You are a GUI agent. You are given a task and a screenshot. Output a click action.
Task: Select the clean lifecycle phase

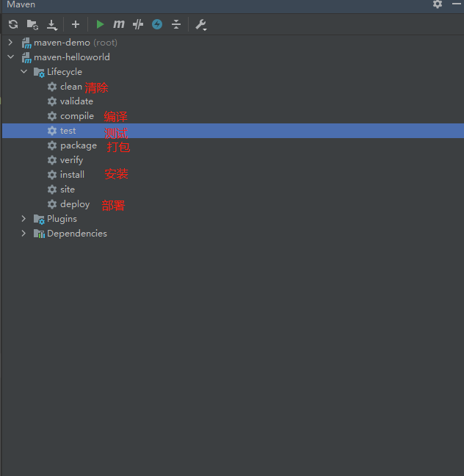tap(71, 87)
